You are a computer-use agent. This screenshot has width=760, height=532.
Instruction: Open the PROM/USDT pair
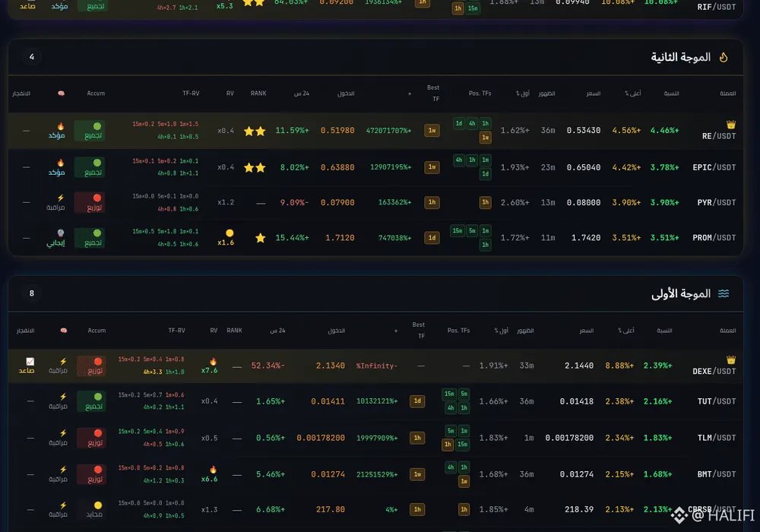coord(714,238)
